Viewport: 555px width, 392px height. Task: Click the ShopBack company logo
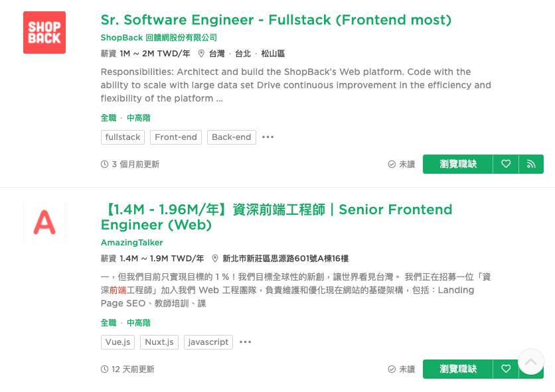coord(44,33)
